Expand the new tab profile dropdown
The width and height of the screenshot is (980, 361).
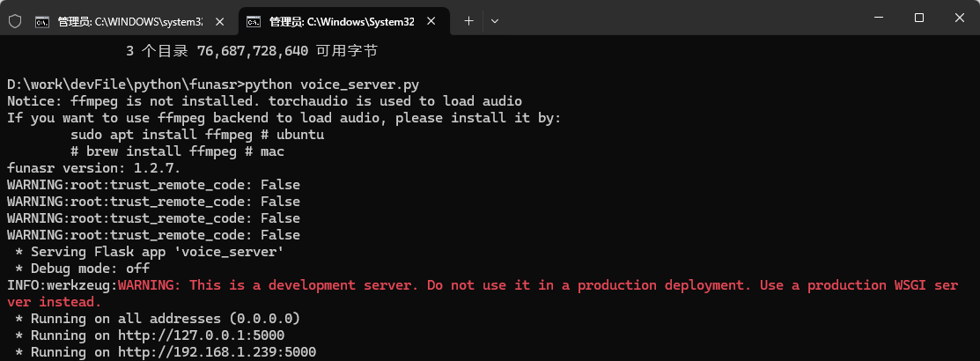(495, 19)
